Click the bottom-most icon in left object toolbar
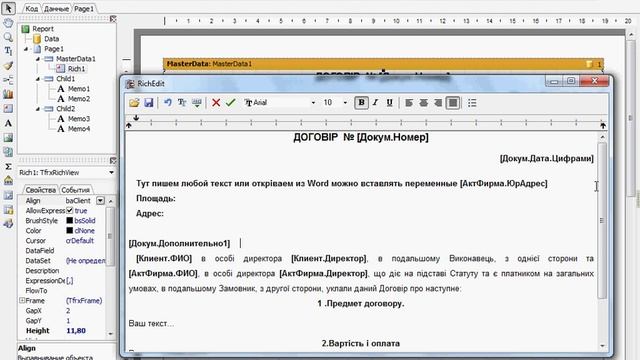This screenshot has height=360, width=640. coord(8,224)
